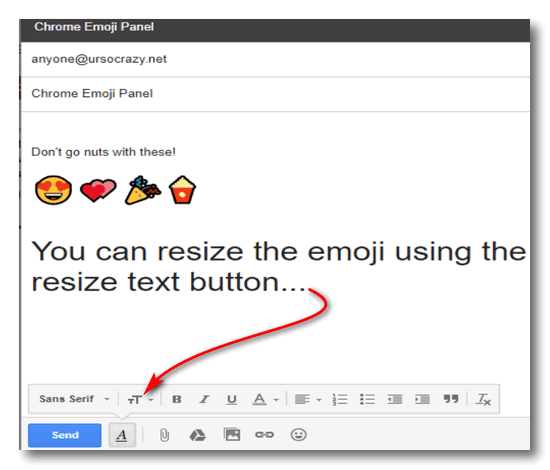Attach a file with paperclip icon
This screenshot has height=470, width=550.
click(x=164, y=435)
